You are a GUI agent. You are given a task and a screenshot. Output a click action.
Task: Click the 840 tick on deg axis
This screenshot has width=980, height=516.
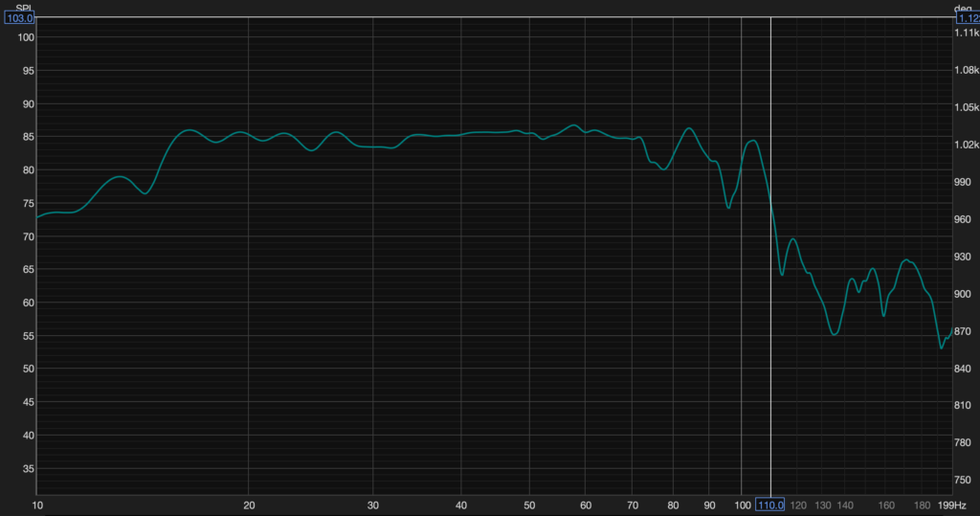[x=963, y=369]
